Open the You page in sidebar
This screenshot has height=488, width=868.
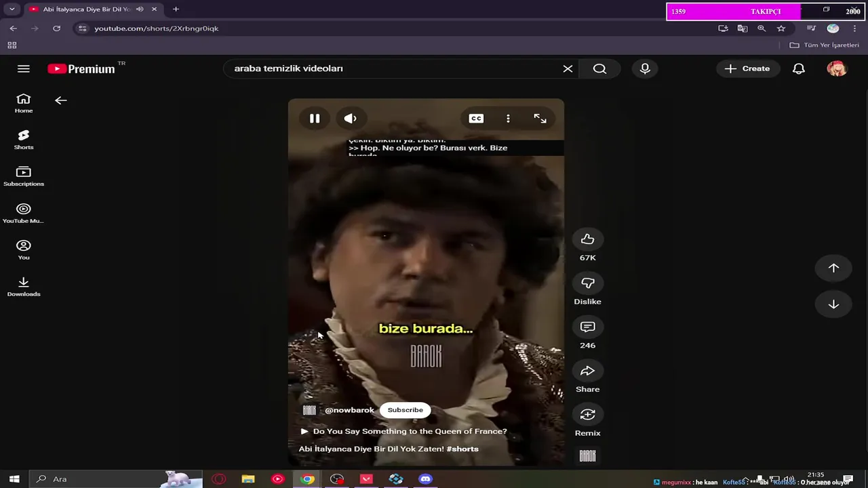click(x=24, y=249)
